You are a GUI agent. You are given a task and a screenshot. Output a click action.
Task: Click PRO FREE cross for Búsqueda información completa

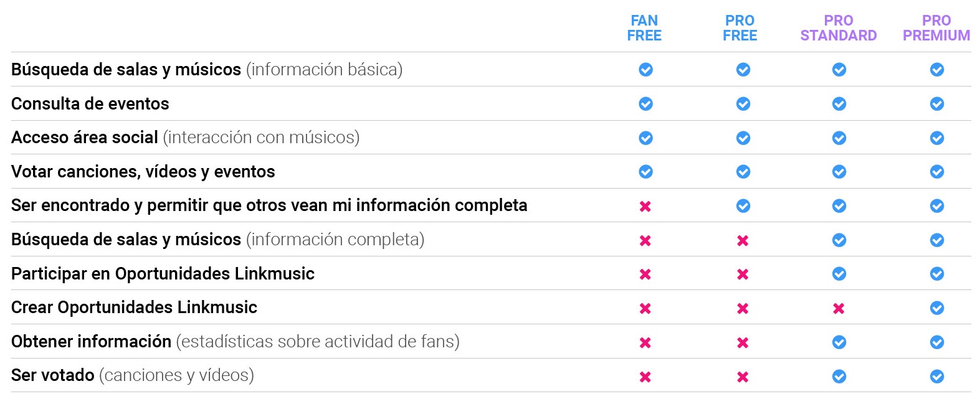pyautogui.click(x=743, y=241)
